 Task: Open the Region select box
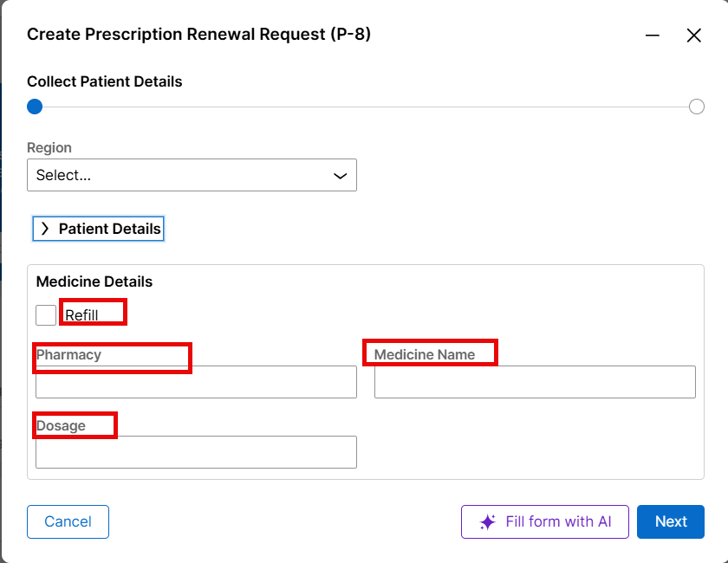(x=192, y=175)
